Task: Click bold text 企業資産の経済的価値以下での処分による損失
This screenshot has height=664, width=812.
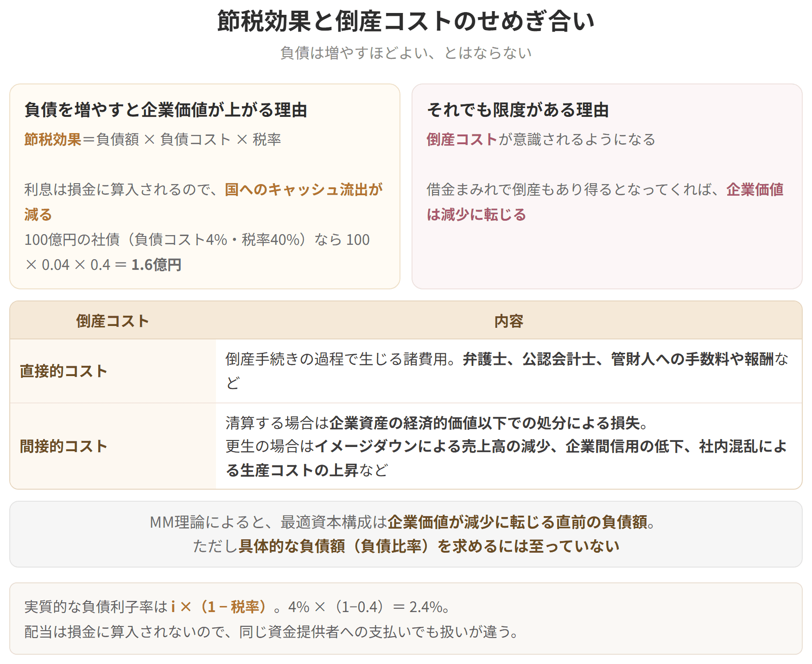Action: pyautogui.click(x=485, y=423)
